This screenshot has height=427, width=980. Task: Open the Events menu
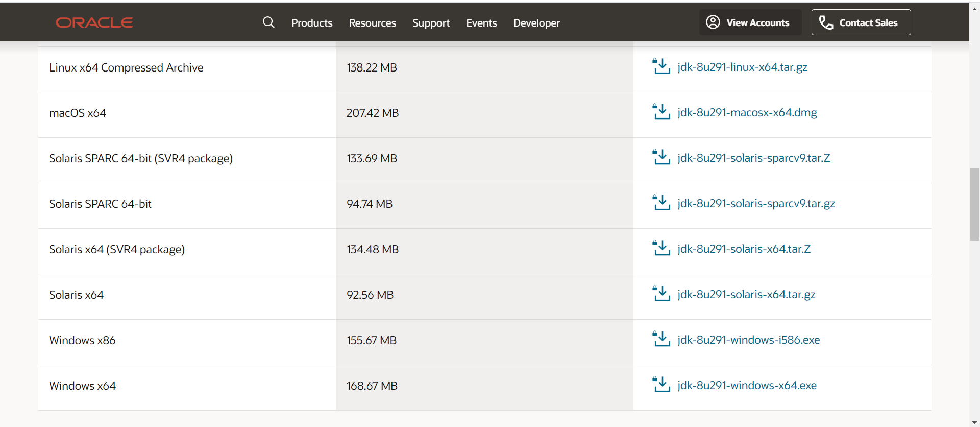click(x=481, y=23)
